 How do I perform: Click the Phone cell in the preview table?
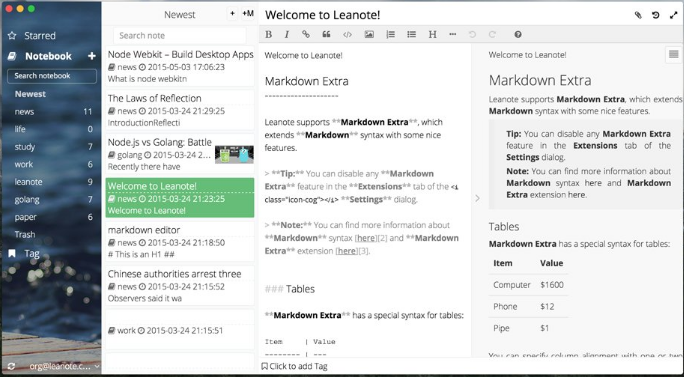505,306
